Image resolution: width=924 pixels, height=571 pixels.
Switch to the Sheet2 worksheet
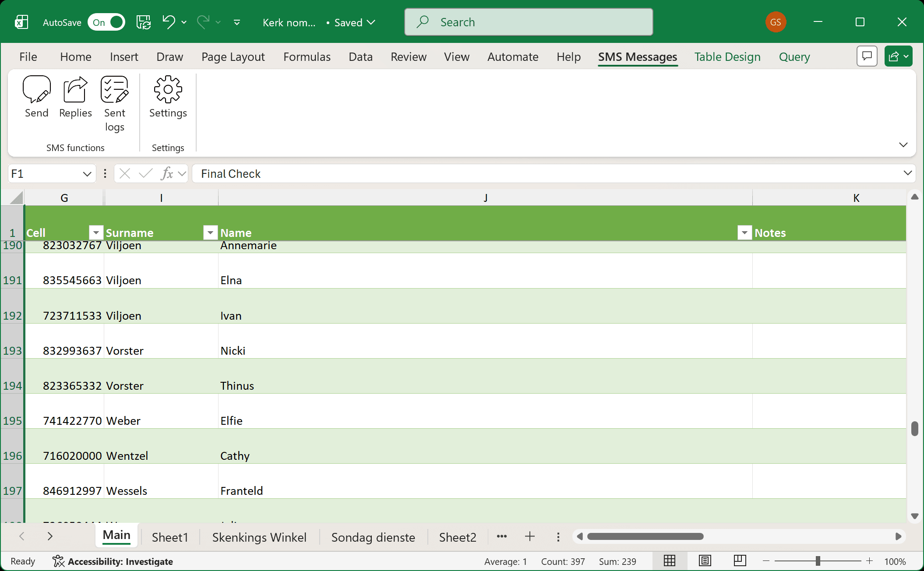[x=458, y=537]
